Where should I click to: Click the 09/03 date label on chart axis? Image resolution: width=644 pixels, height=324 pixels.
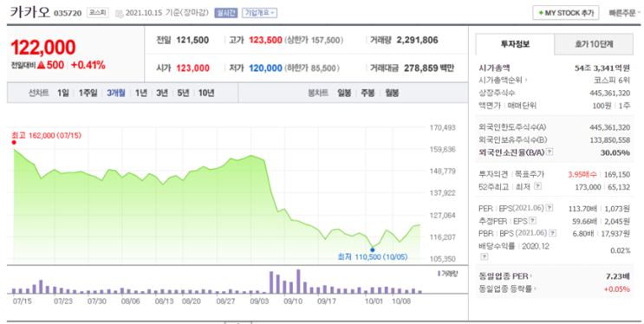click(259, 301)
